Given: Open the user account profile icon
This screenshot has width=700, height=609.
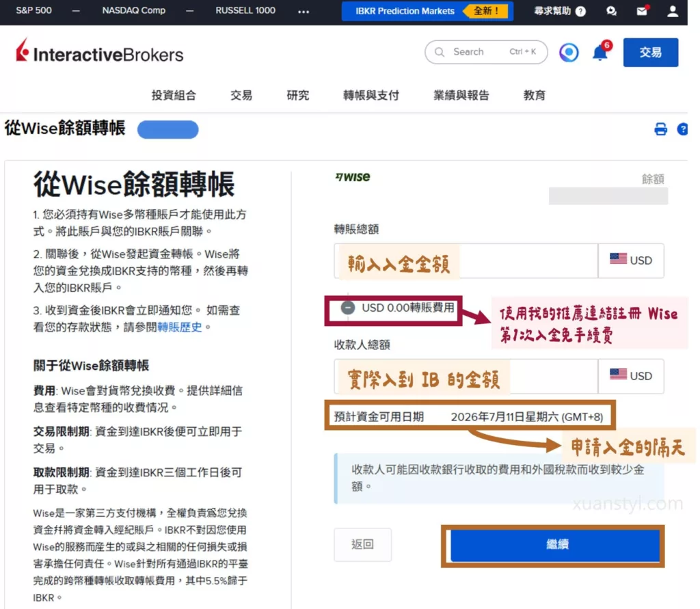Looking at the screenshot, I should click(673, 11).
